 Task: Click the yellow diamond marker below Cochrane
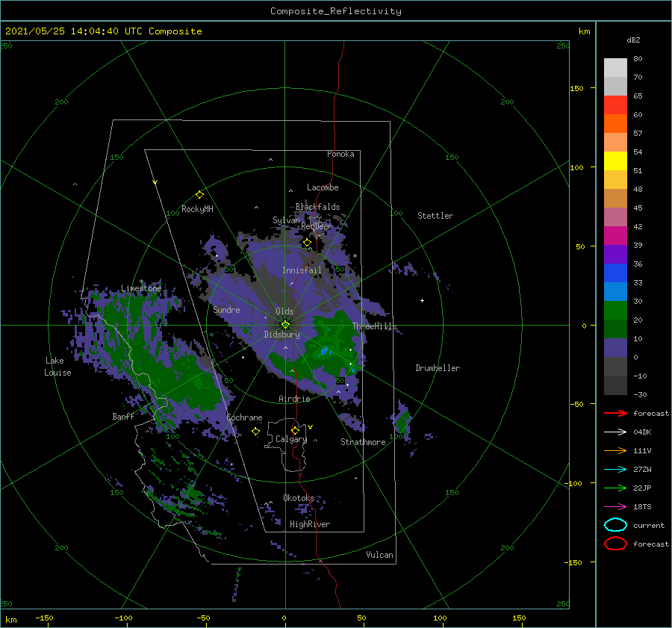click(x=256, y=432)
